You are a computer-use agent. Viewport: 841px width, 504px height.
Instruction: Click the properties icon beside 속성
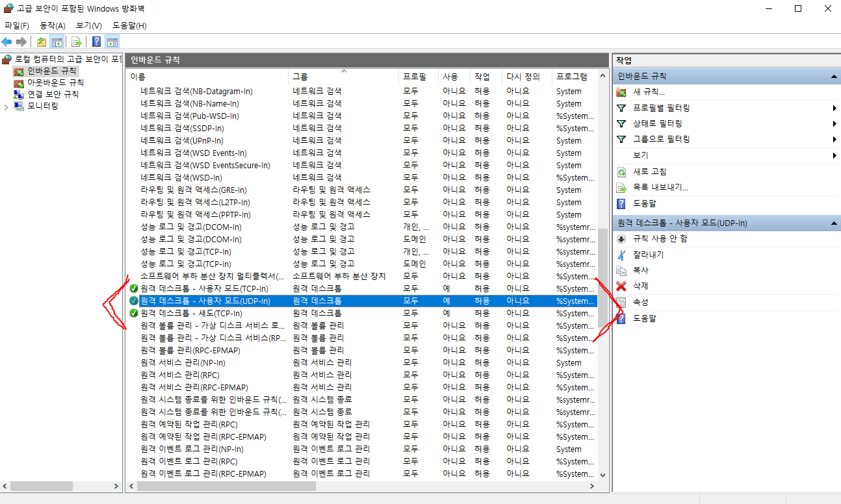click(621, 302)
